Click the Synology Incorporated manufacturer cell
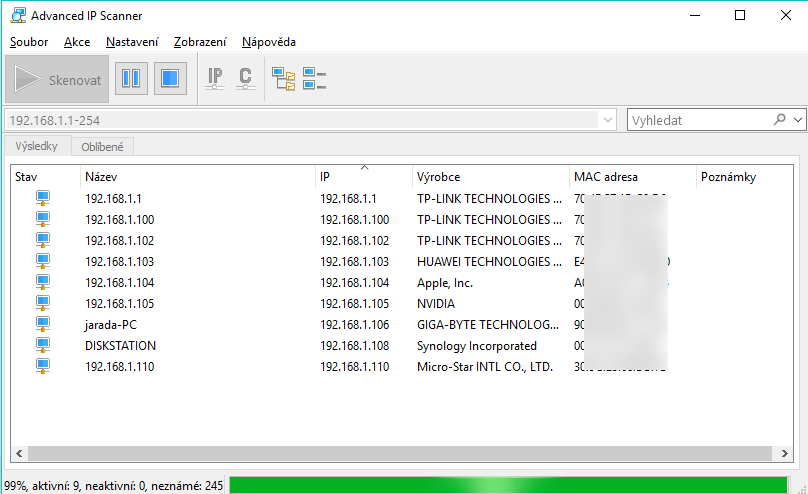 tap(477, 346)
